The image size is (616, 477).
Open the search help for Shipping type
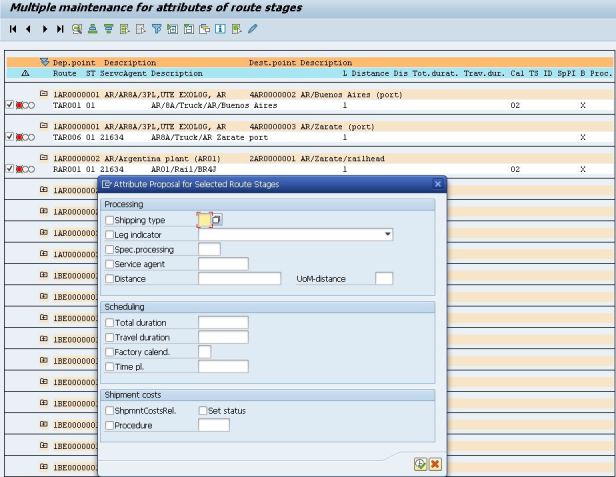tap(217, 219)
